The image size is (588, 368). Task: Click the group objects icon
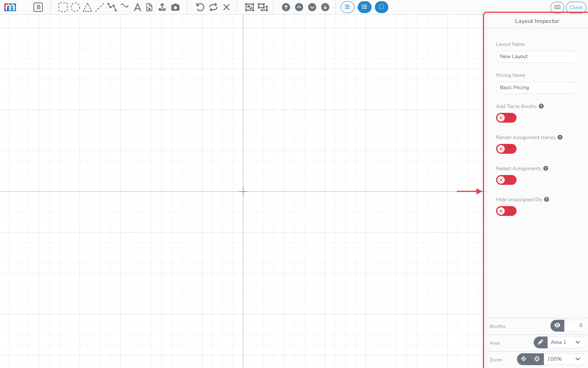(249, 7)
